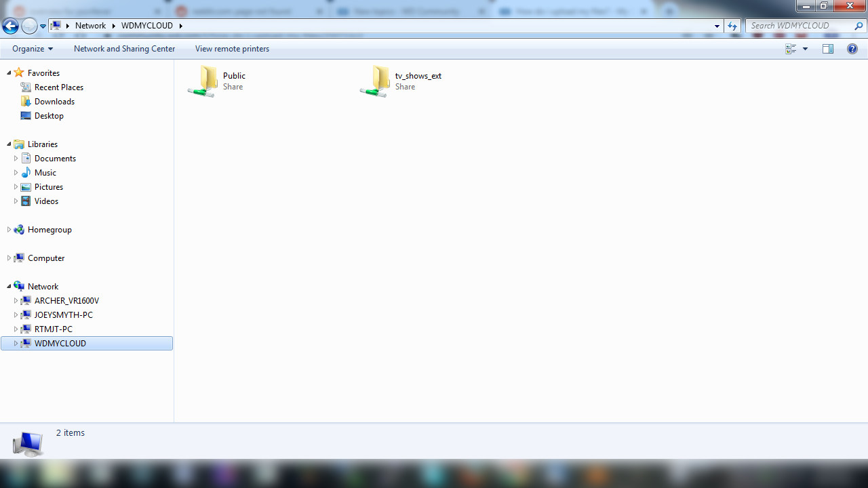Click the back navigation arrow
This screenshot has height=488, width=868.
[x=10, y=25]
